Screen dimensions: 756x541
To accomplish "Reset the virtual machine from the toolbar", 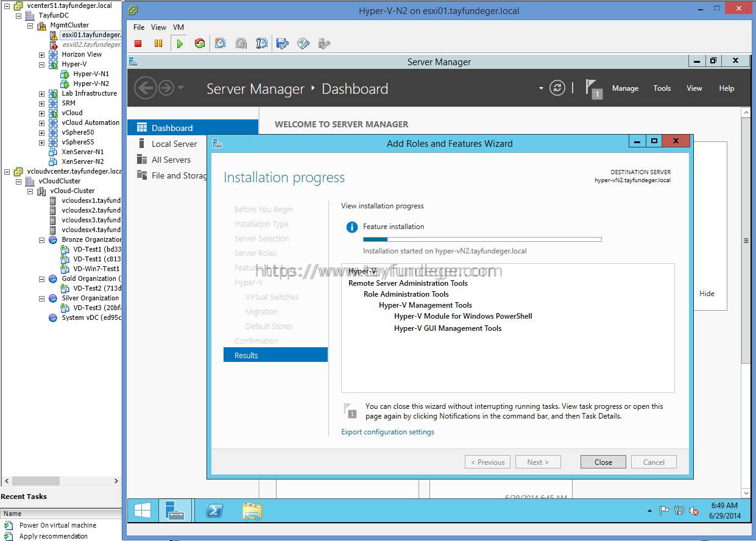I will (x=199, y=43).
